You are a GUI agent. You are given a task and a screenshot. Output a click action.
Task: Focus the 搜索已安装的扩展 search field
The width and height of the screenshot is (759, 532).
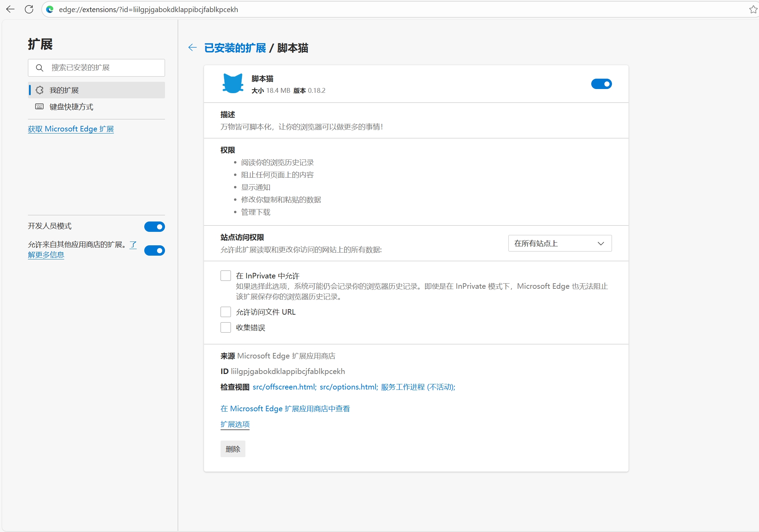coord(96,68)
